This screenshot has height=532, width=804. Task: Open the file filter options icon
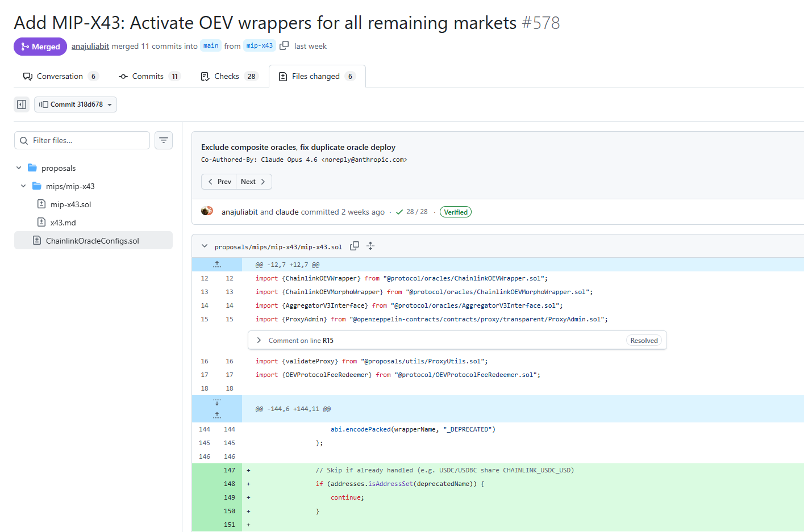164,140
